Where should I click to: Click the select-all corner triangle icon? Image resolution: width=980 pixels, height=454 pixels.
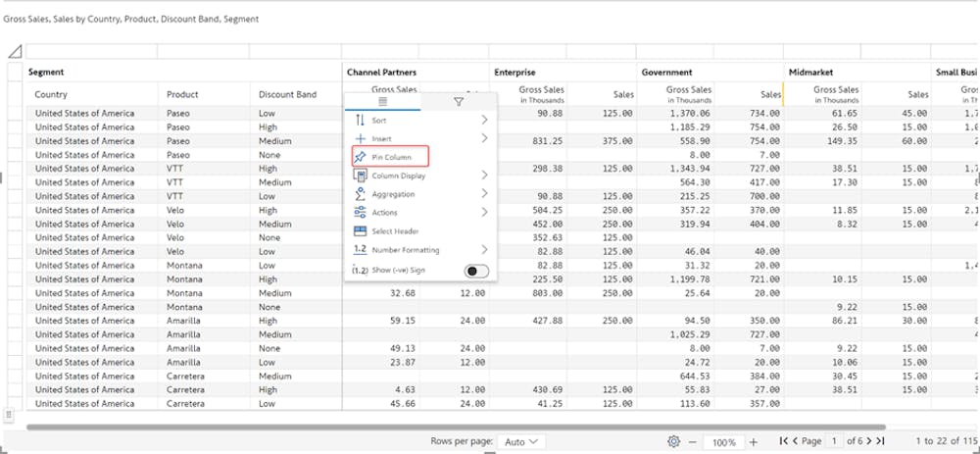(x=15, y=51)
